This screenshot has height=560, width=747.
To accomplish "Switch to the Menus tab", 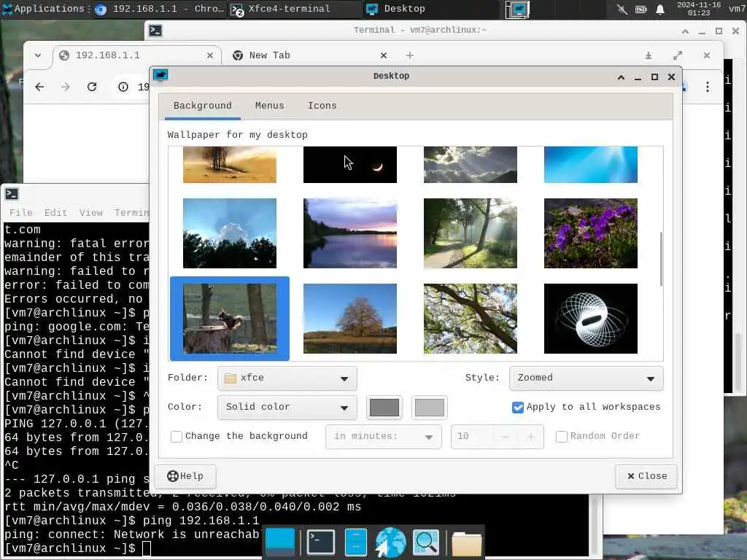I will pyautogui.click(x=269, y=105).
